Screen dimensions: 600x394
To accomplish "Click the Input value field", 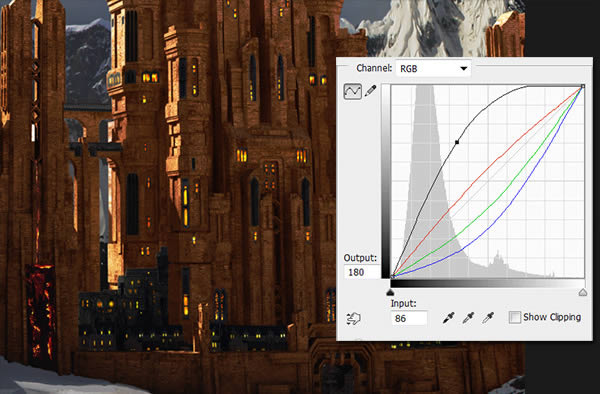I will coord(409,318).
